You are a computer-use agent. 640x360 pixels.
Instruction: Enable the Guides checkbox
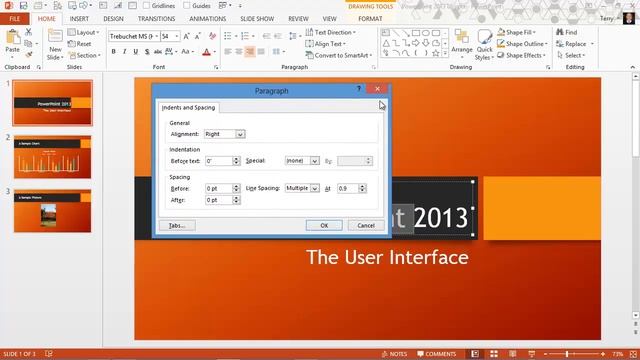point(187,5)
